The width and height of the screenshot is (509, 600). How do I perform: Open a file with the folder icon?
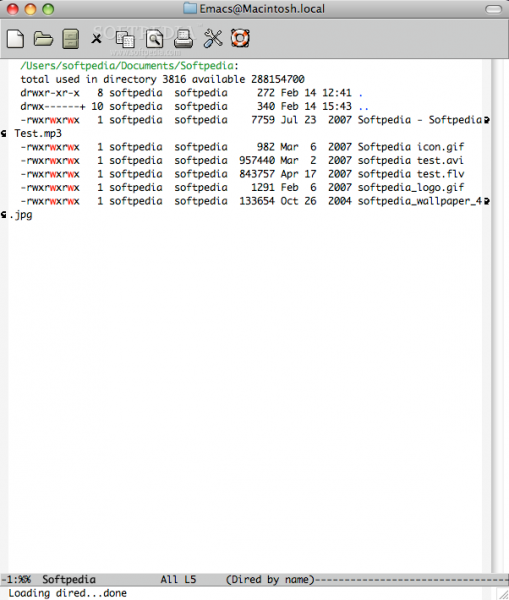[x=43, y=39]
